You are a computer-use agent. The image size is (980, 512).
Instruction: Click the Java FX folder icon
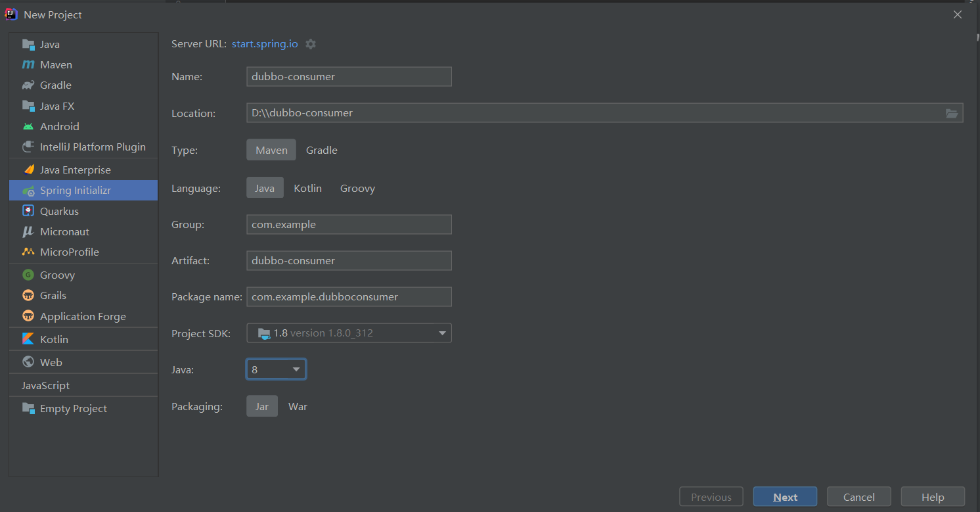point(28,106)
